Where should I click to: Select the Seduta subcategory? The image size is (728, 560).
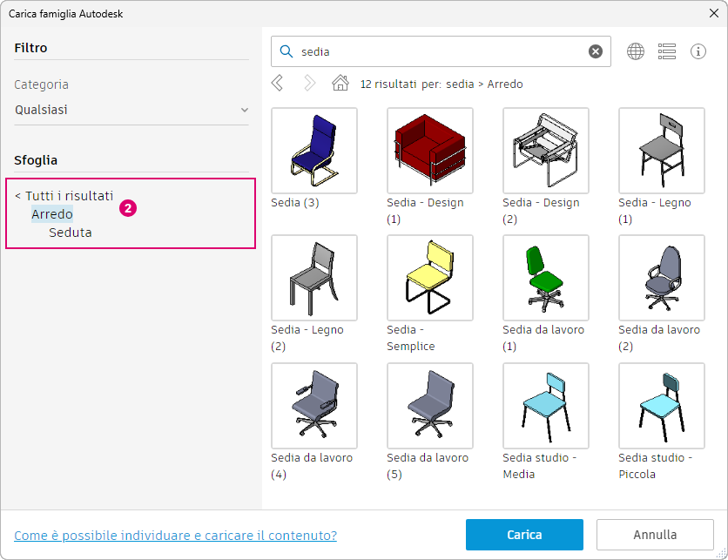(x=71, y=233)
